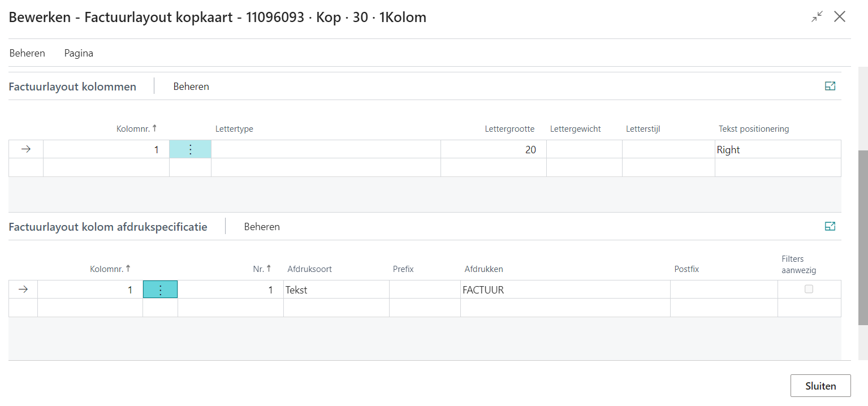The image size is (868, 406).
Task: Open the Tekst positionering field showing Right
Action: click(x=777, y=150)
